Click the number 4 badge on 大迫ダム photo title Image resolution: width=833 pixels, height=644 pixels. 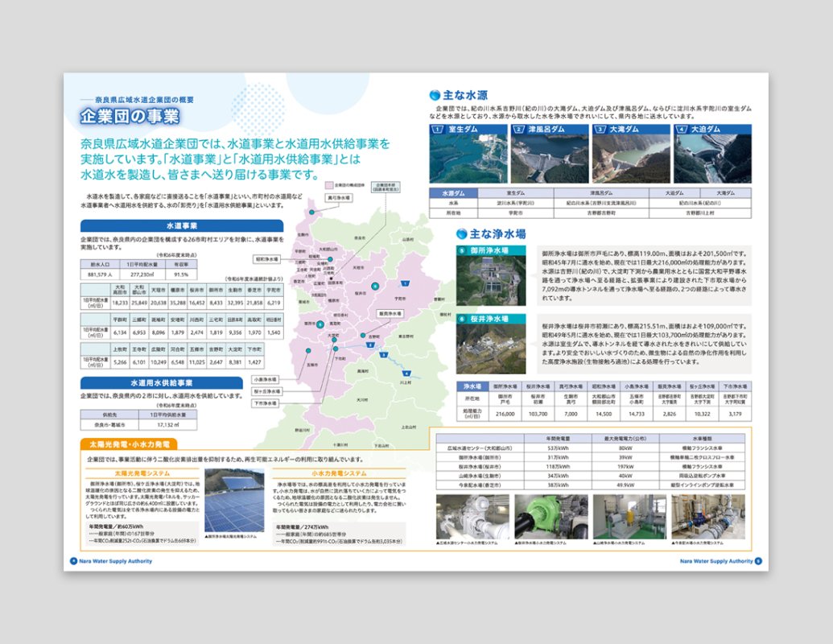click(682, 129)
